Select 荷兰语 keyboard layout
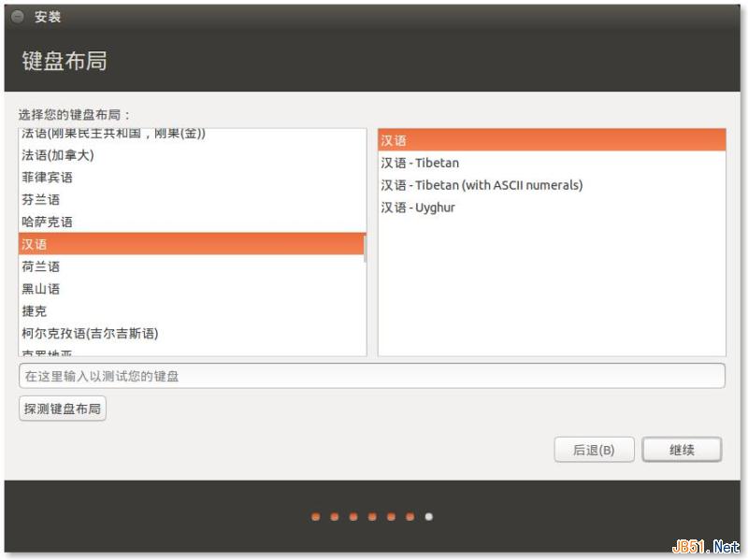Image resolution: width=748 pixels, height=560 pixels. tap(40, 267)
